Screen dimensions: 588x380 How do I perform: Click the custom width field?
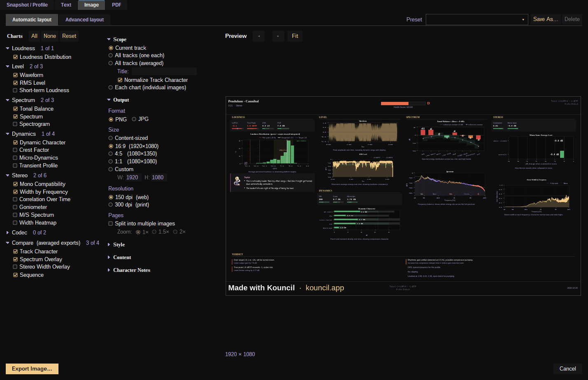point(133,178)
